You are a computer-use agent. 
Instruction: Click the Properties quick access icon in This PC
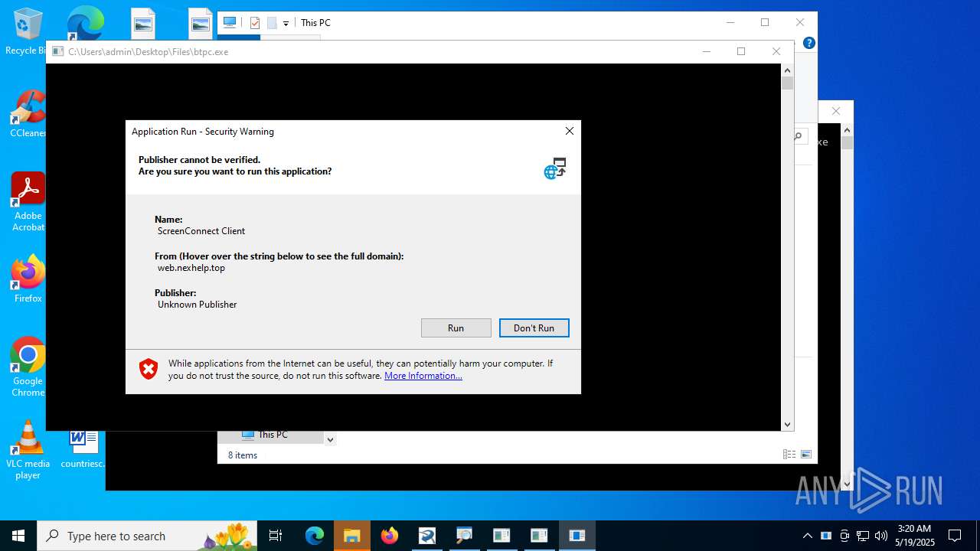(x=255, y=23)
